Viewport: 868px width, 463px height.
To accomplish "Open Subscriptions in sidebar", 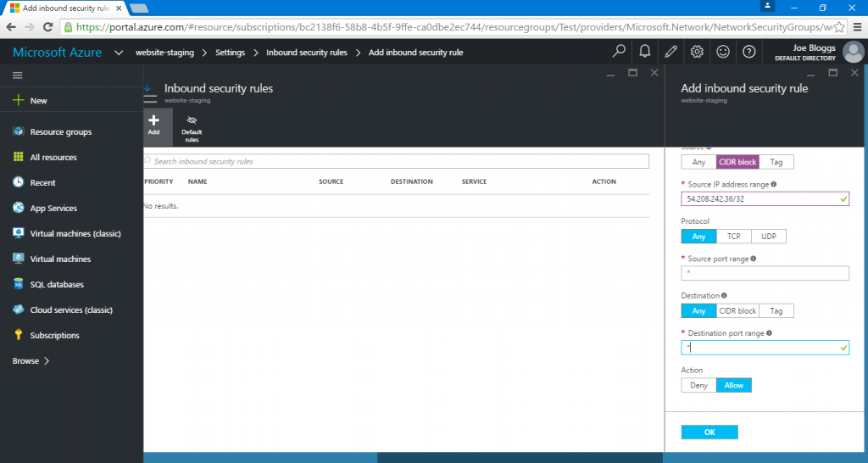I will point(55,336).
